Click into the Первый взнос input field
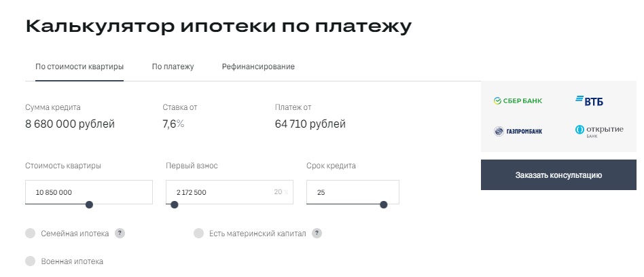 pyautogui.click(x=217, y=192)
